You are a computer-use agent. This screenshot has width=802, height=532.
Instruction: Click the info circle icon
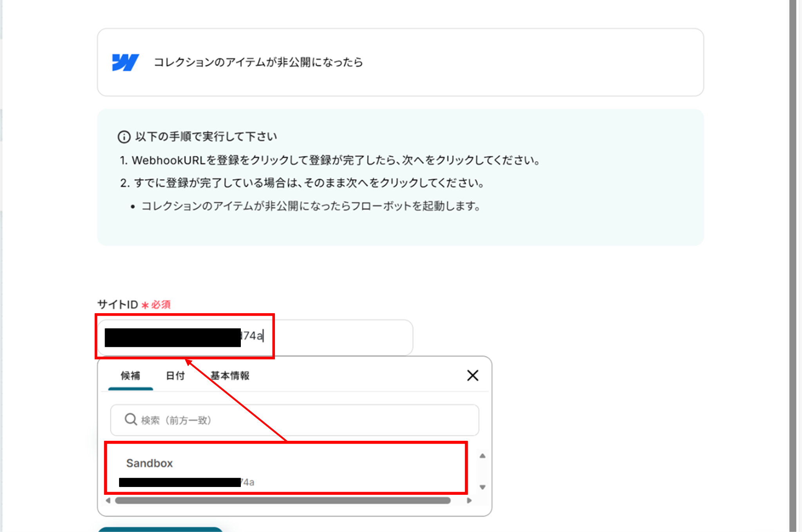click(124, 137)
